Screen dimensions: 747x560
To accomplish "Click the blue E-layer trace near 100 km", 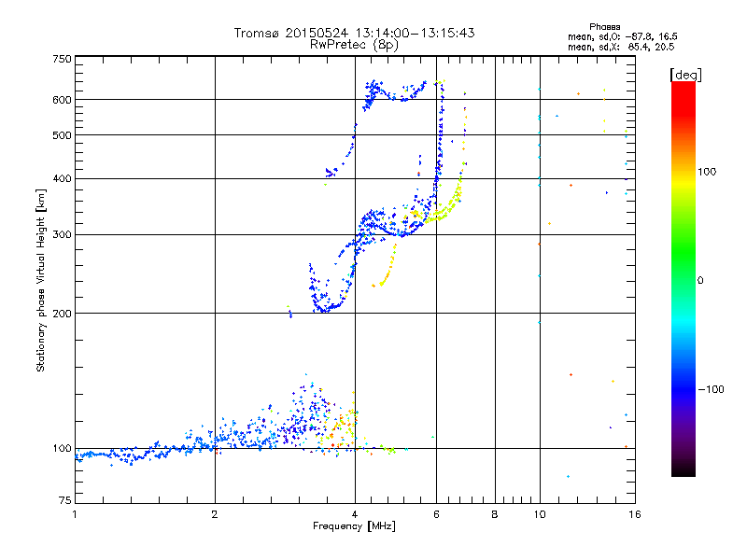I will click(143, 453).
